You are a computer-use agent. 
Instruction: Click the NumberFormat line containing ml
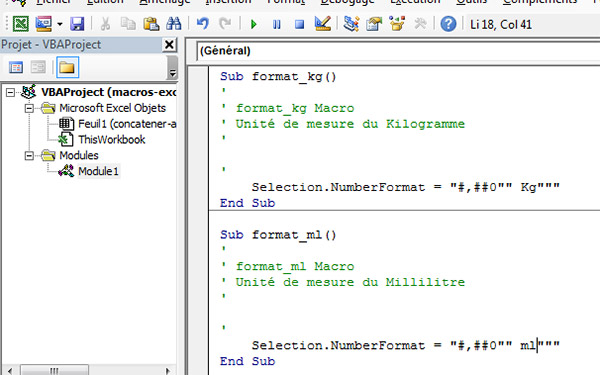tap(406, 346)
